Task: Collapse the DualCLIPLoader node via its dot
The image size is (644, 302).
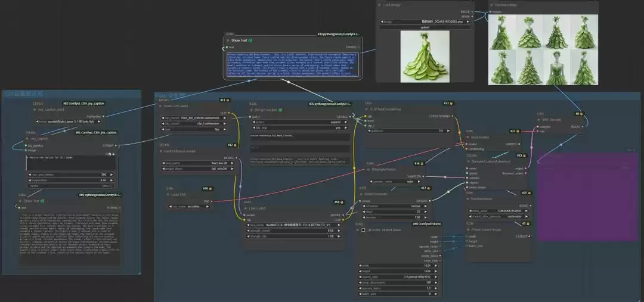Action: (x=160, y=106)
